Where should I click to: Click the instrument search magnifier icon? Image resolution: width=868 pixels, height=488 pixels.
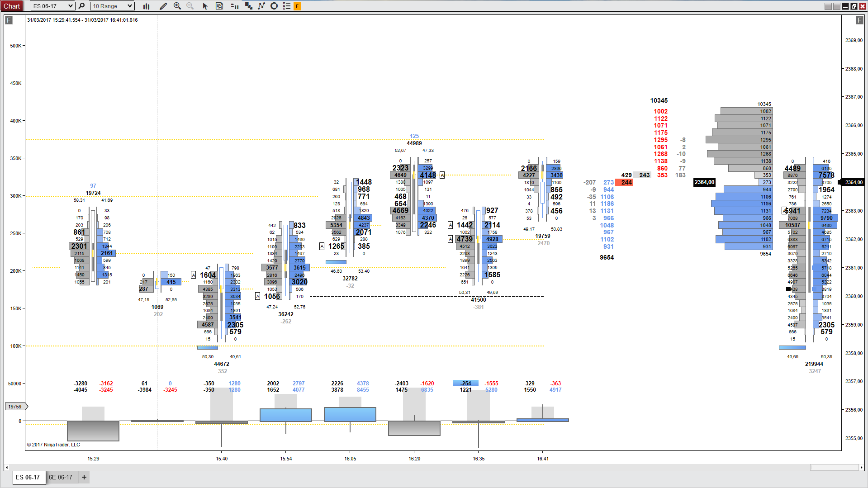click(x=81, y=6)
